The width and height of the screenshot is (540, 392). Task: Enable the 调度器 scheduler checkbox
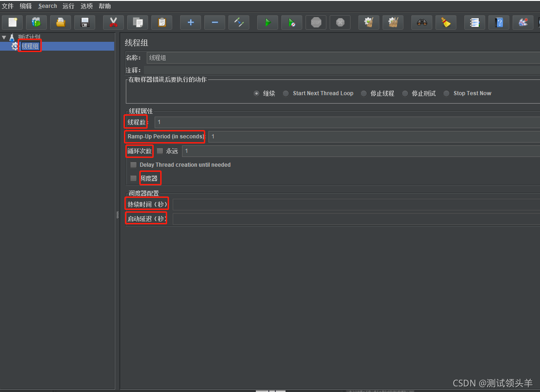pos(133,178)
